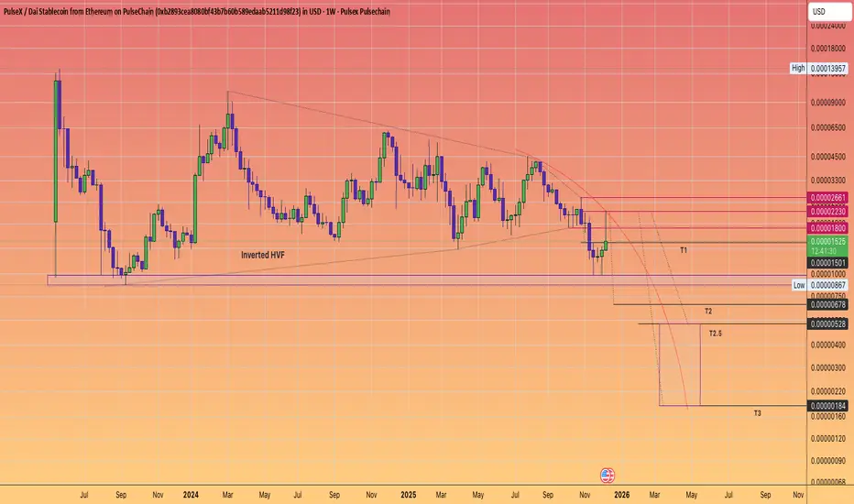Click the 0.00000528 target price label
Viewport: 854px width, 504px height.
[827, 324]
